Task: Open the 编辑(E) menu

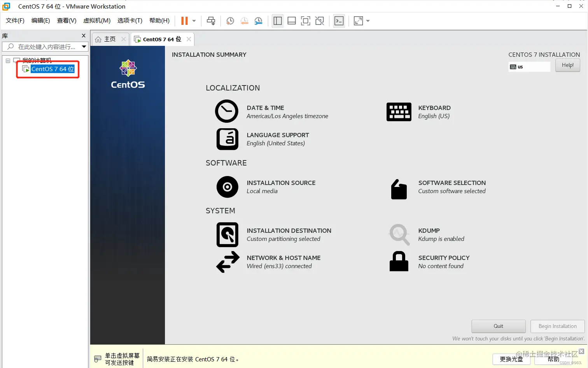Action: [x=41, y=21]
